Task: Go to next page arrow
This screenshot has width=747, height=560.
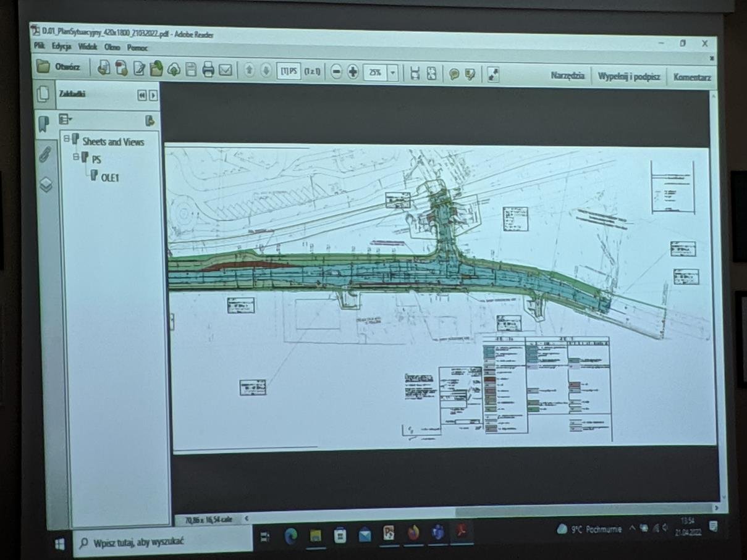Action: coord(266,71)
